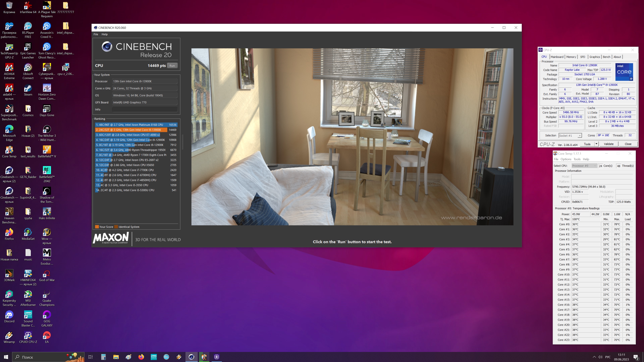
Task: Click the volume icon in the system tray
Action: (600, 357)
